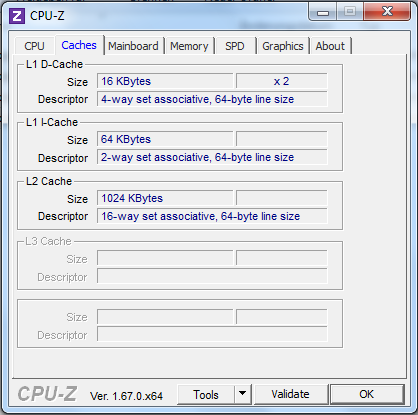Click the Validate button
The width and height of the screenshot is (418, 415).
pyautogui.click(x=290, y=394)
